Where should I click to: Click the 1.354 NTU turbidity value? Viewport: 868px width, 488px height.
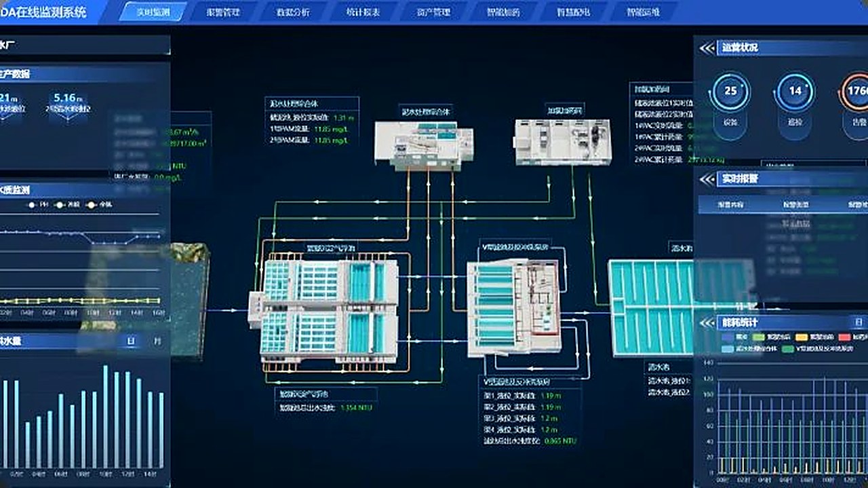click(356, 408)
